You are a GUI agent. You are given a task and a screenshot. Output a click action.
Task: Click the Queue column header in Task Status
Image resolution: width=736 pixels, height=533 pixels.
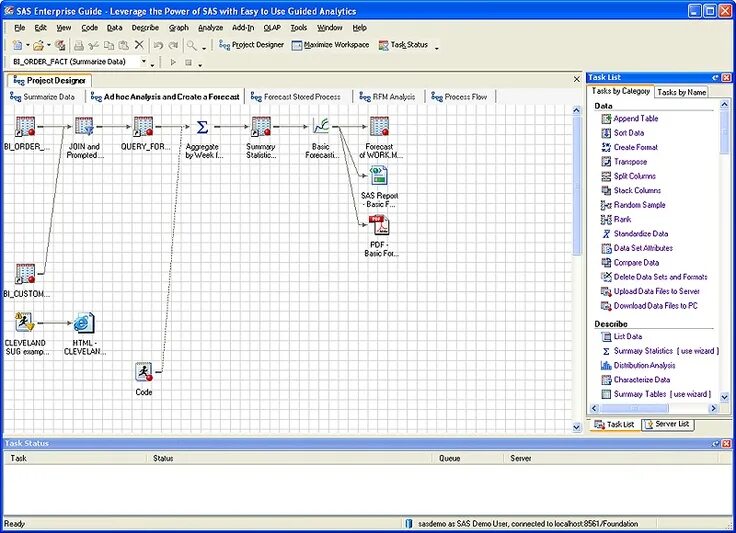[x=468, y=458]
